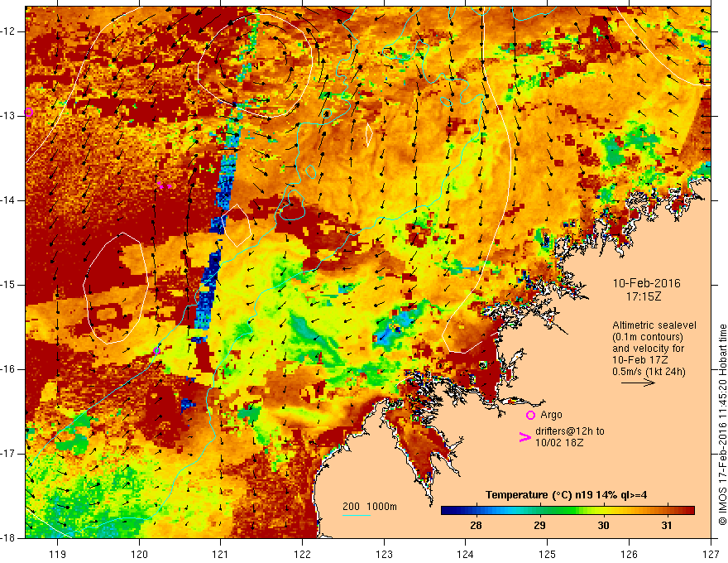Click the '200 1000m' depth label
Screen dimensions: 728x563
(x=370, y=507)
